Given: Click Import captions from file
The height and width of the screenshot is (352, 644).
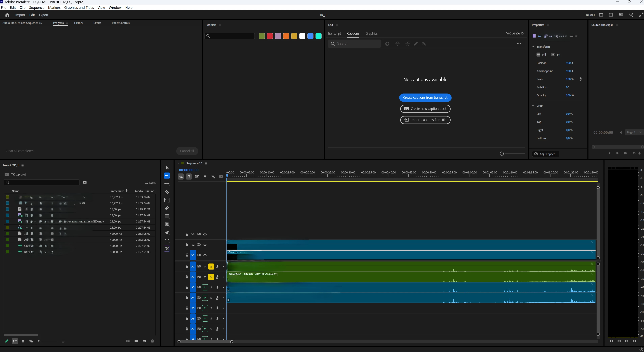Looking at the screenshot, I should pos(425,120).
